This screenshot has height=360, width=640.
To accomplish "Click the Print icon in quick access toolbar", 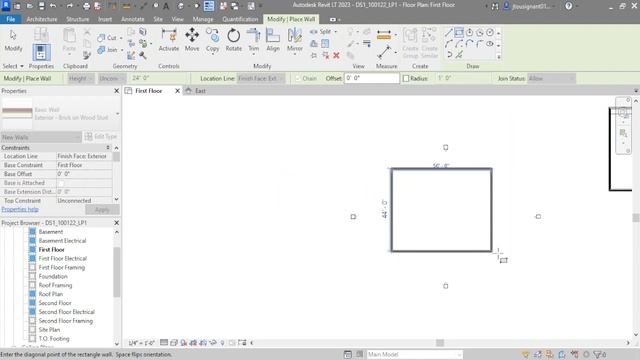I will [86, 6].
